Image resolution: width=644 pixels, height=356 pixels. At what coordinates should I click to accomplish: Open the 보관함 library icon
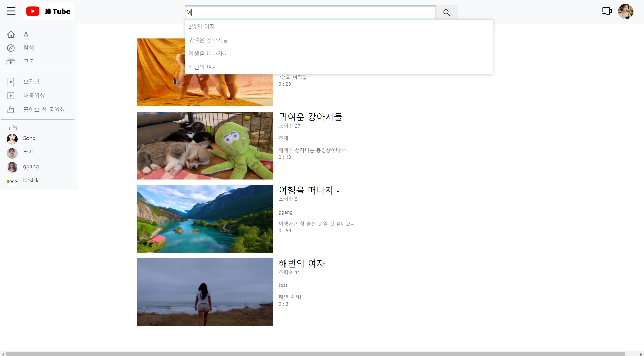coord(11,82)
